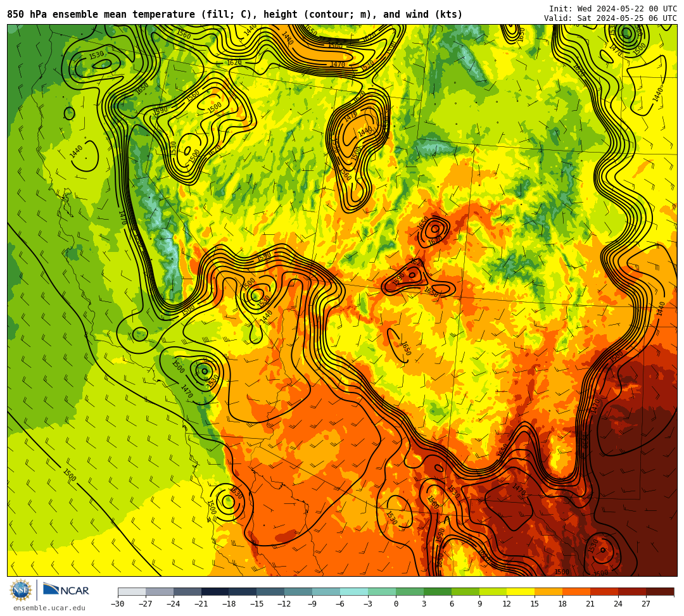Click the 0 colorbar tick label
Screen dimensions: 684x616
coord(396,604)
